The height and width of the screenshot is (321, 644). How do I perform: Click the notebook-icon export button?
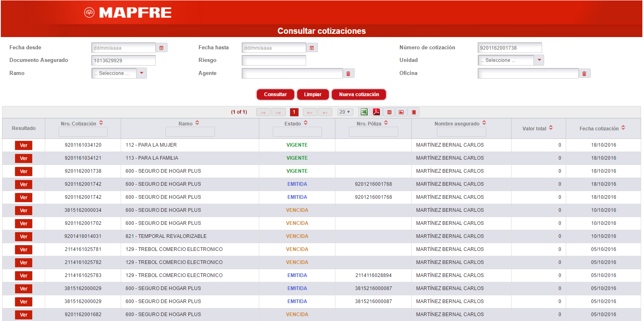(414, 112)
